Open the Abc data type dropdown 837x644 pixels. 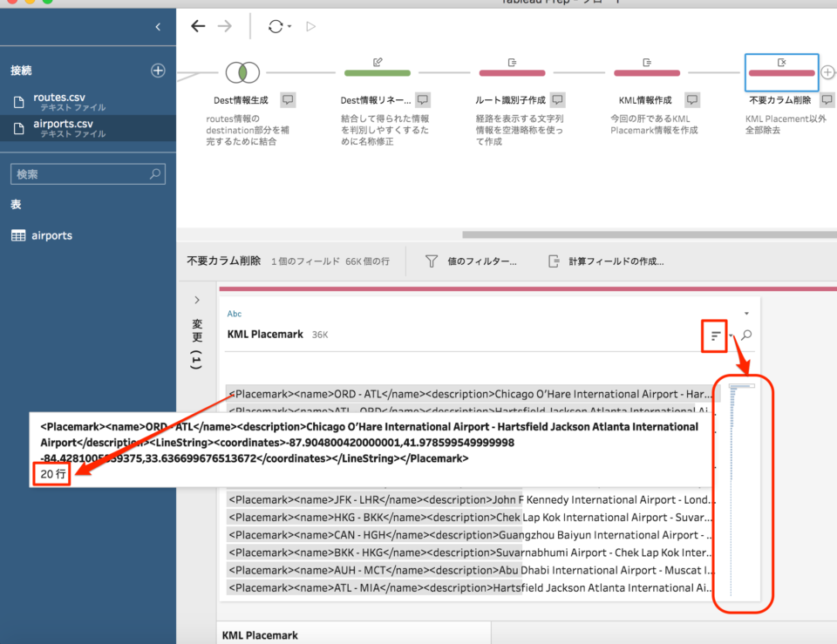234,314
